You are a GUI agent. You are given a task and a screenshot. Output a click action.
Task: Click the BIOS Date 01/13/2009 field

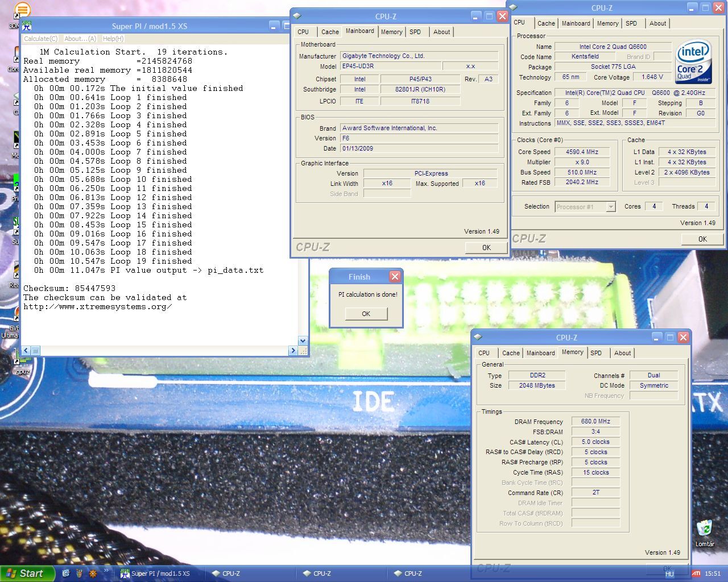419,148
